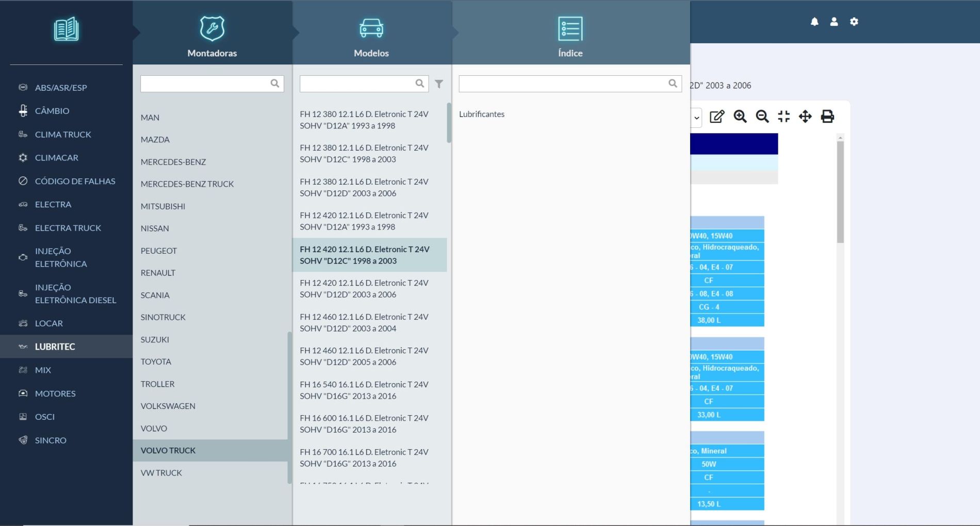Image resolution: width=980 pixels, height=526 pixels.
Task: Zoom out with magnifier minus icon
Action: coord(762,117)
